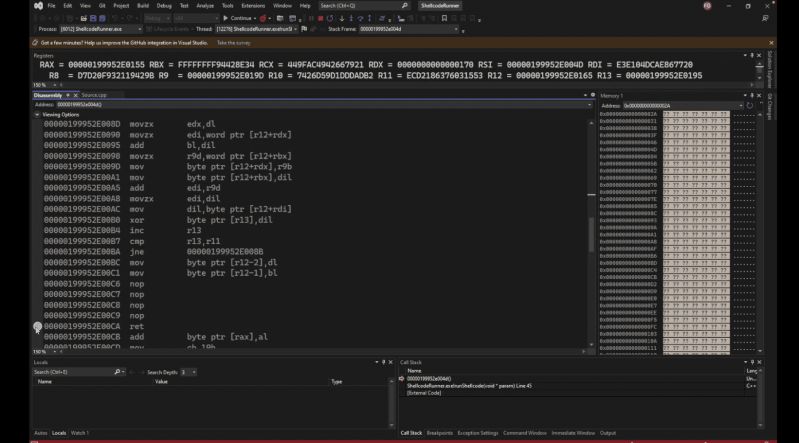This screenshot has width=799, height=443.
Task: Open the Search Depth dropdown in Locals
Action: click(x=194, y=372)
